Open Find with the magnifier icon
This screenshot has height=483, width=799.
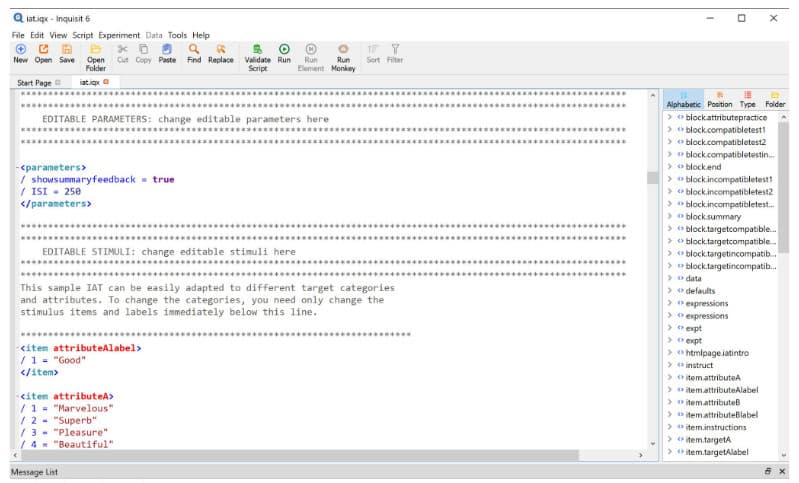coord(194,49)
